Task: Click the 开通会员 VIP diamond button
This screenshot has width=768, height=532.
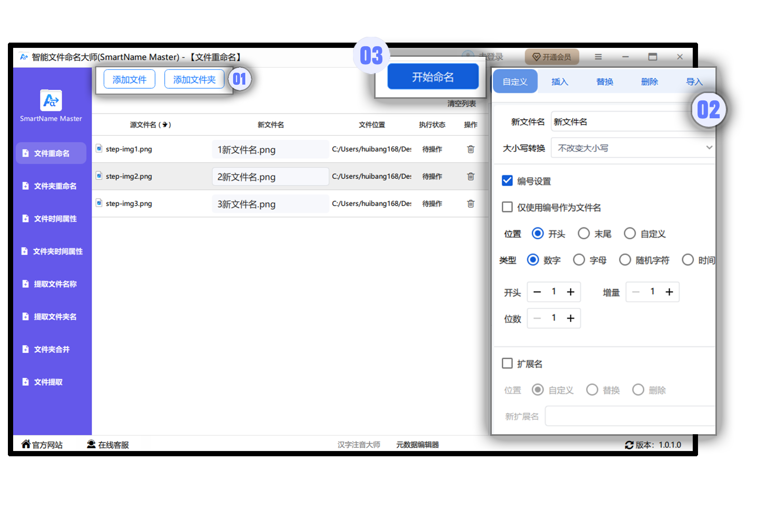Action: coord(551,57)
